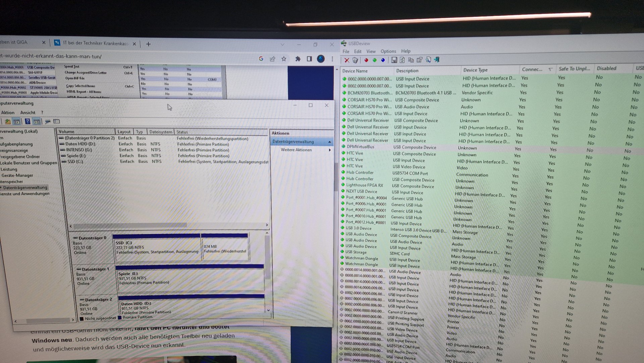
Task: Click the blue help icon in Computerverwaltung toolbar
Action: pyautogui.click(x=28, y=121)
